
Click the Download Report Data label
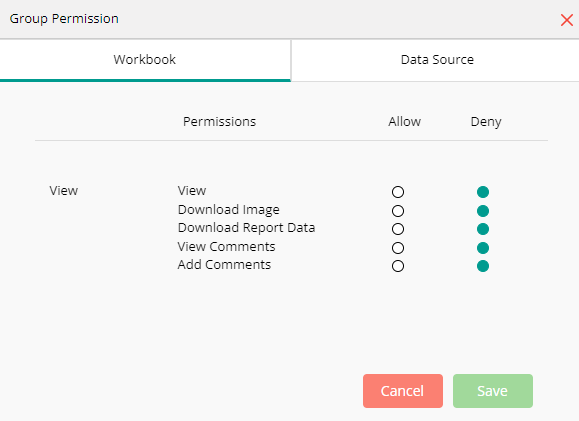click(x=246, y=228)
